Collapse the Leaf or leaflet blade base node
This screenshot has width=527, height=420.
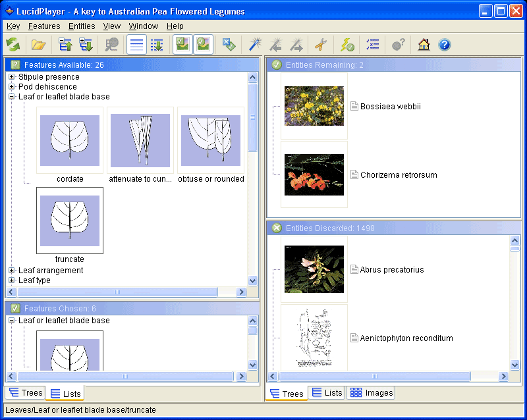[12, 97]
